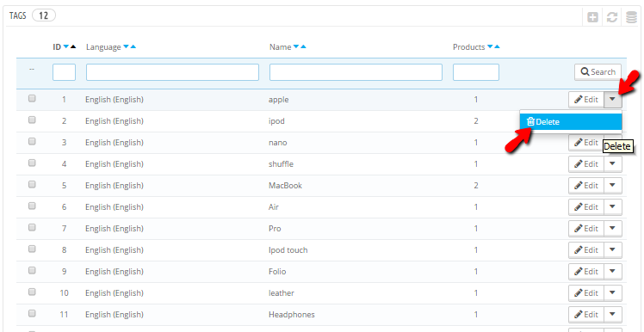This screenshot has width=644, height=332.
Task: Open dropdown arrow beside shuffle's Edit
Action: 613,163
